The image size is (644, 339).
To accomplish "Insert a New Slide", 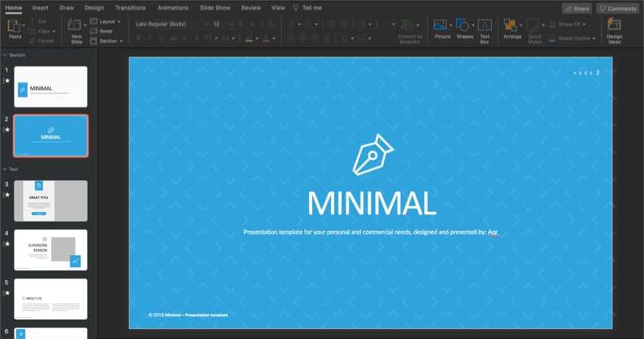I will coord(76,29).
